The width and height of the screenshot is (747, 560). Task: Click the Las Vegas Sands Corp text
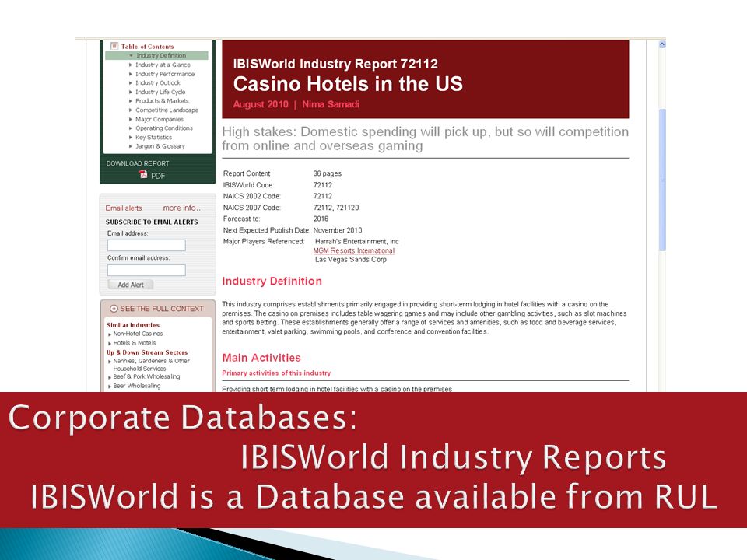click(351, 260)
